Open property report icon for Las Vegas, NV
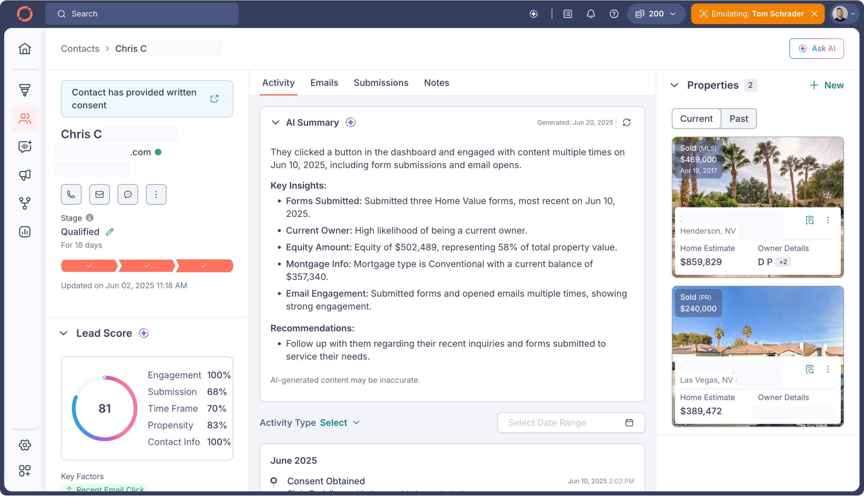The image size is (864, 504). [x=810, y=369]
